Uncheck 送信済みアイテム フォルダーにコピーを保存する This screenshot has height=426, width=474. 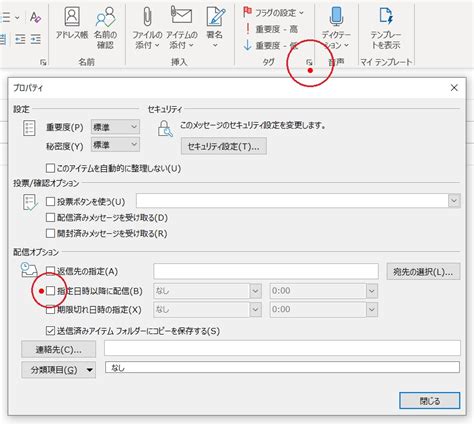[x=50, y=331]
